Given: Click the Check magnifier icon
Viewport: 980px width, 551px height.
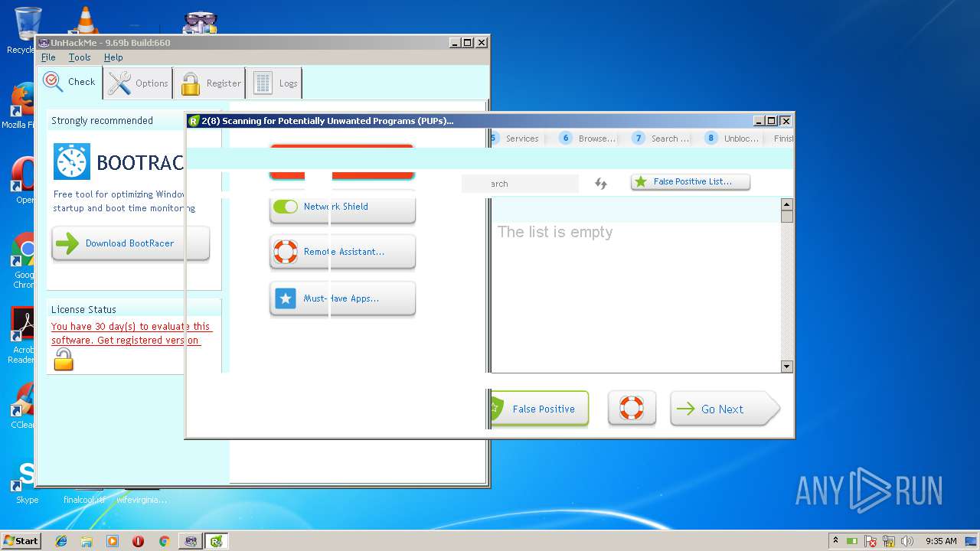Looking at the screenshot, I should click(x=53, y=82).
